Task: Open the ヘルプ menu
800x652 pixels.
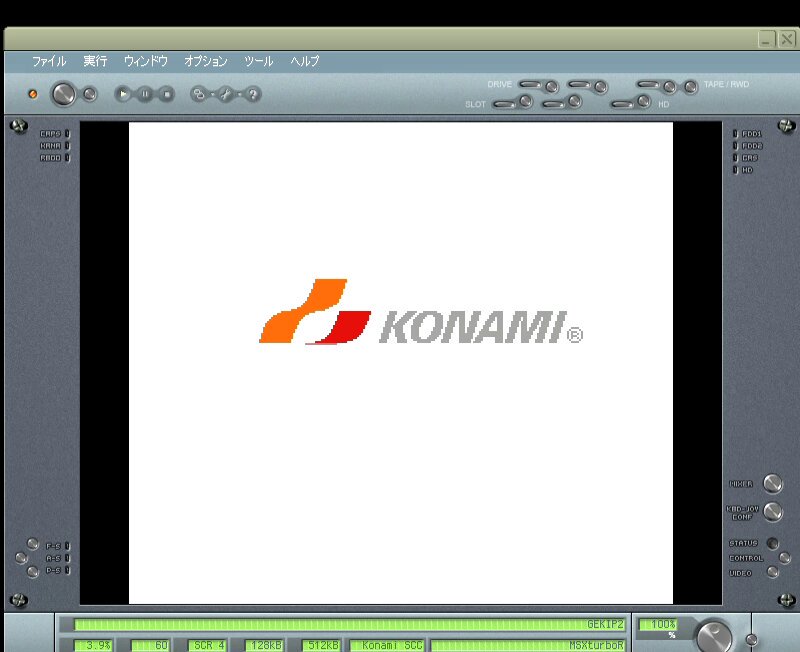Action: pos(305,61)
